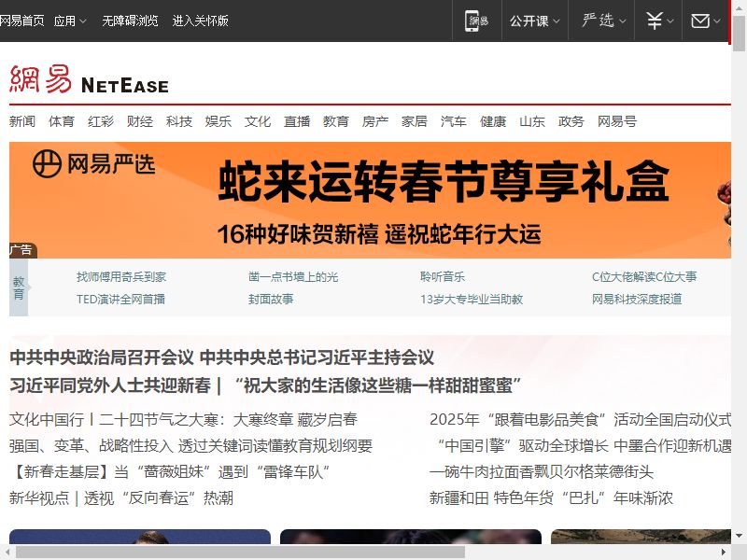Viewport: 747px width, 560px height.
Task: Open the 家居 channel
Action: [414, 121]
